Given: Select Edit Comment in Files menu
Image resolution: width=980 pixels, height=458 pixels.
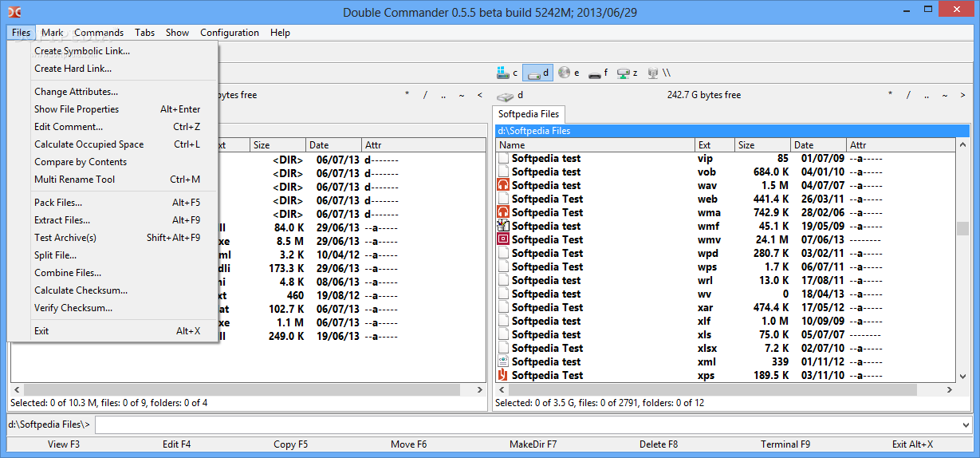Looking at the screenshot, I should click(x=112, y=127).
